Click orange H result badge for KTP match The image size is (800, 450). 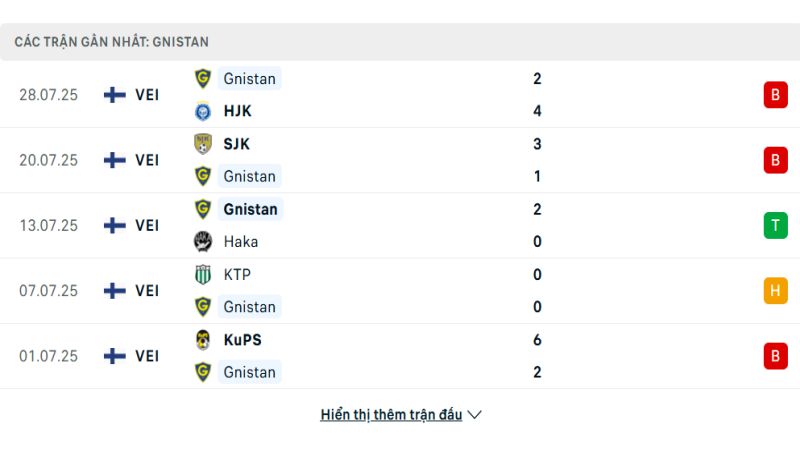tap(776, 291)
